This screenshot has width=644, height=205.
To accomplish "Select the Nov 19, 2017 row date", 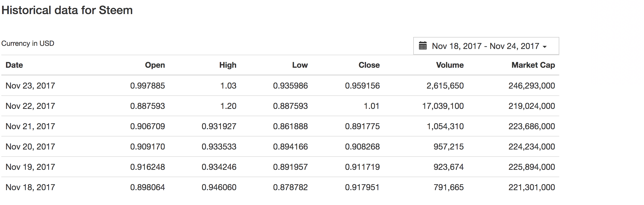I will 30,167.
